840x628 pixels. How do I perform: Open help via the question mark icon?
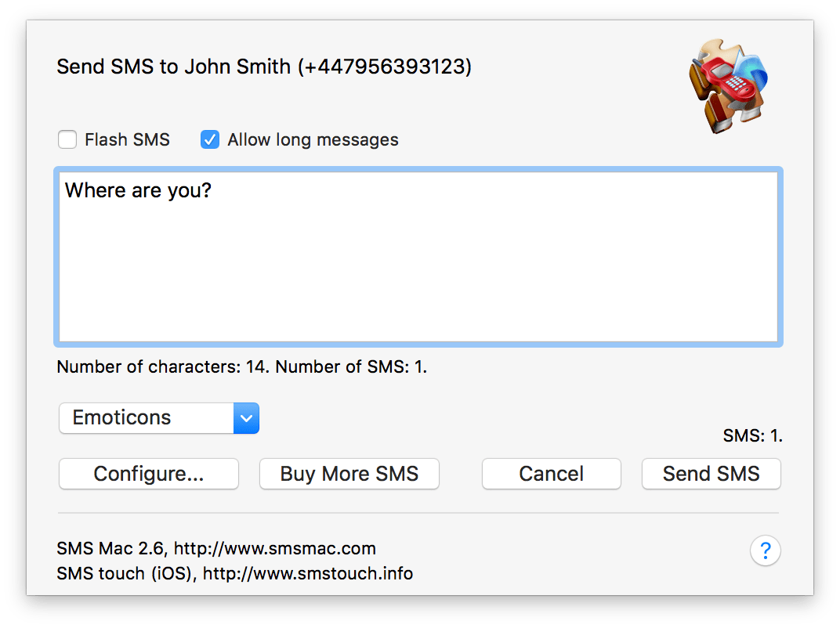765,550
